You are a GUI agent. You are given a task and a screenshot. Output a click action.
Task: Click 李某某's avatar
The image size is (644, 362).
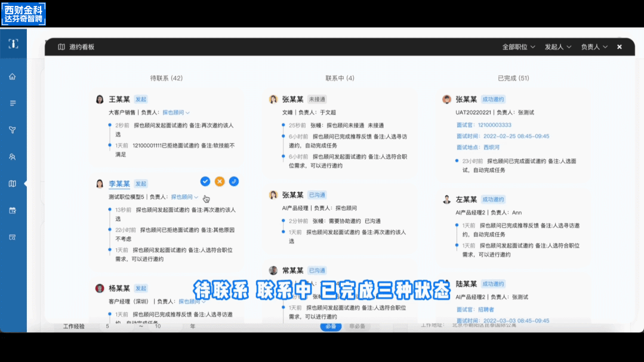[100, 184]
